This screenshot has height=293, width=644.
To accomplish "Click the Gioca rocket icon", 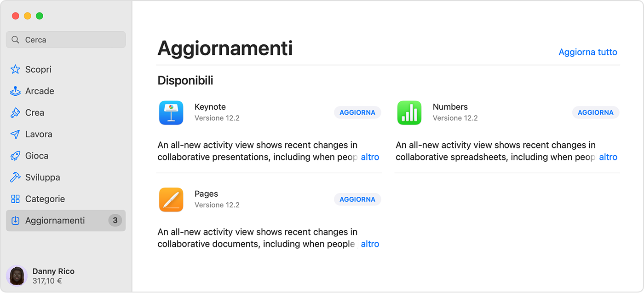I will click(15, 156).
